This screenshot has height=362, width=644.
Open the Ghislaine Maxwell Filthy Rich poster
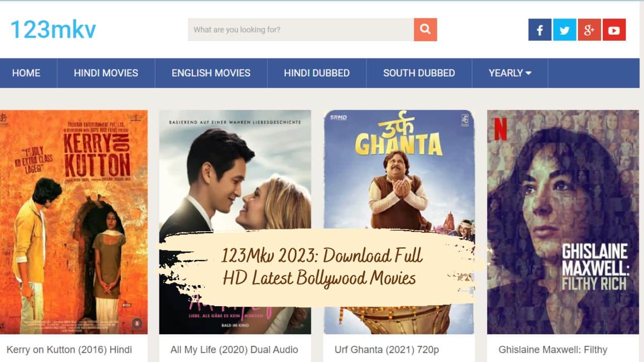[x=563, y=222]
